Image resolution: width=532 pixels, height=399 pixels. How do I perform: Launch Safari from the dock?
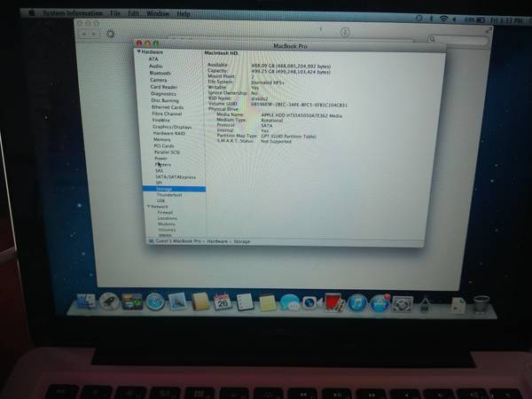pyautogui.click(x=154, y=302)
